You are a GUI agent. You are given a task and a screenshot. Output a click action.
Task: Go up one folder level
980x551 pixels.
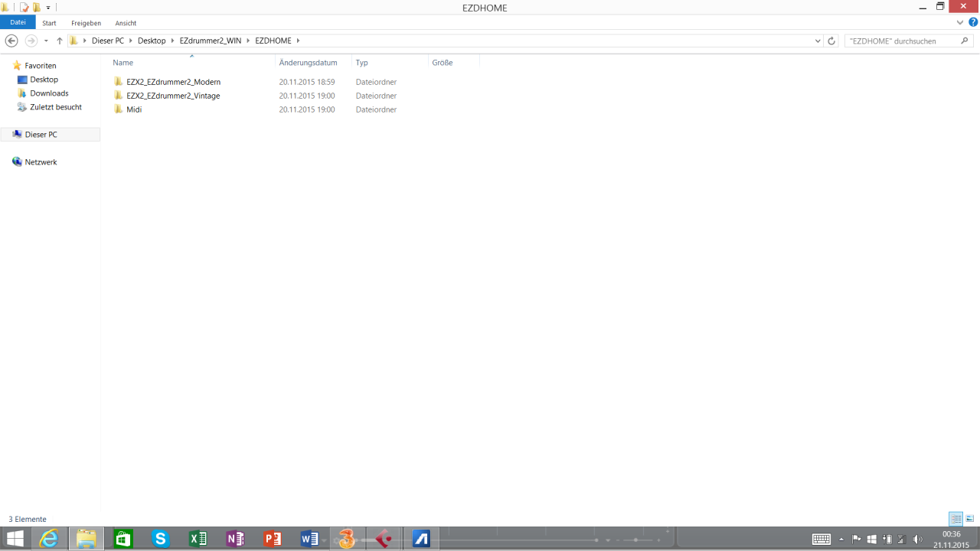coord(60,41)
